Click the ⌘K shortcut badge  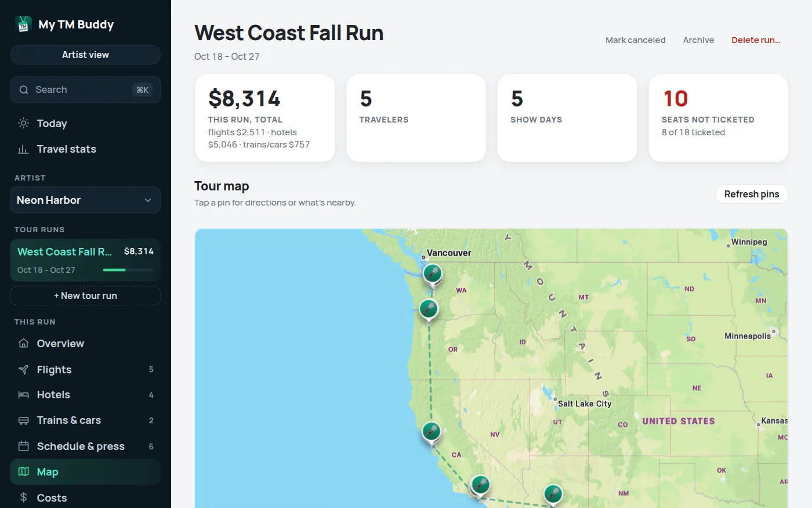(x=142, y=90)
